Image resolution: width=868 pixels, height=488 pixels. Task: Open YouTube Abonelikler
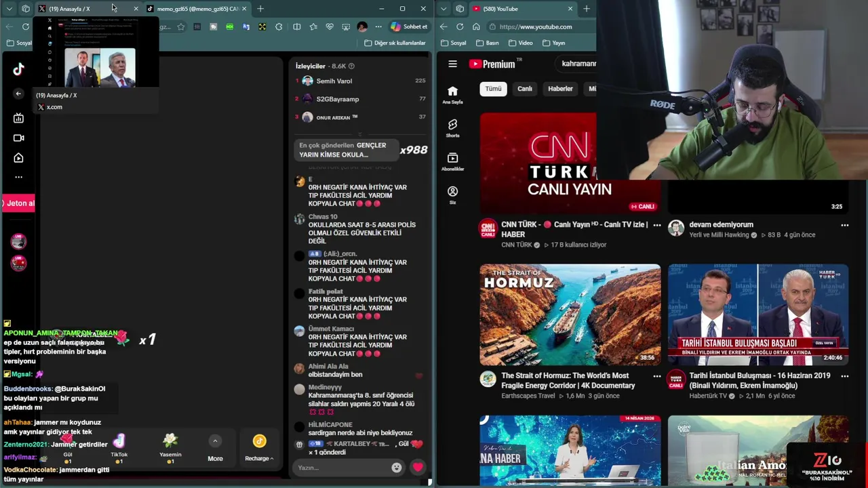point(452,161)
